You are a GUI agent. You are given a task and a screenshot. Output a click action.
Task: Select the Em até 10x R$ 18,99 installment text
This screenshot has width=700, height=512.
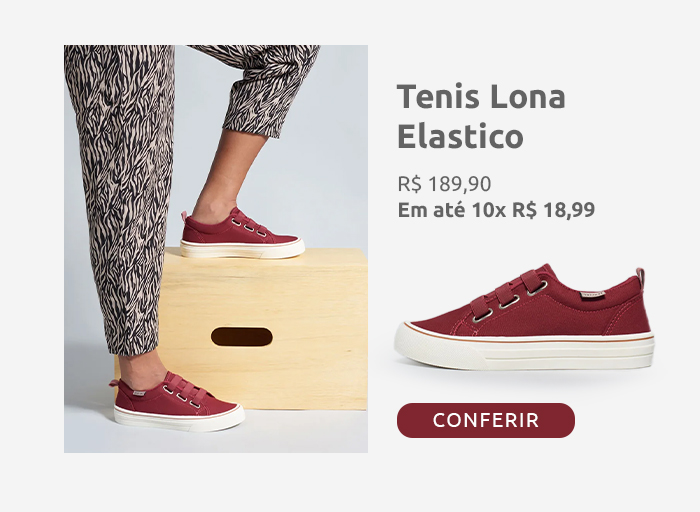tap(496, 210)
